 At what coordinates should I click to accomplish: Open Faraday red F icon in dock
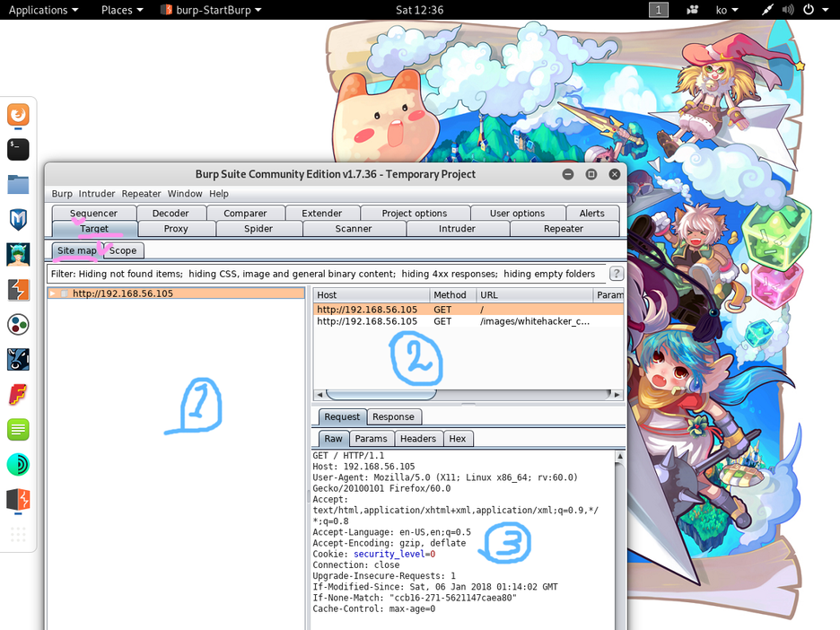[x=18, y=395]
